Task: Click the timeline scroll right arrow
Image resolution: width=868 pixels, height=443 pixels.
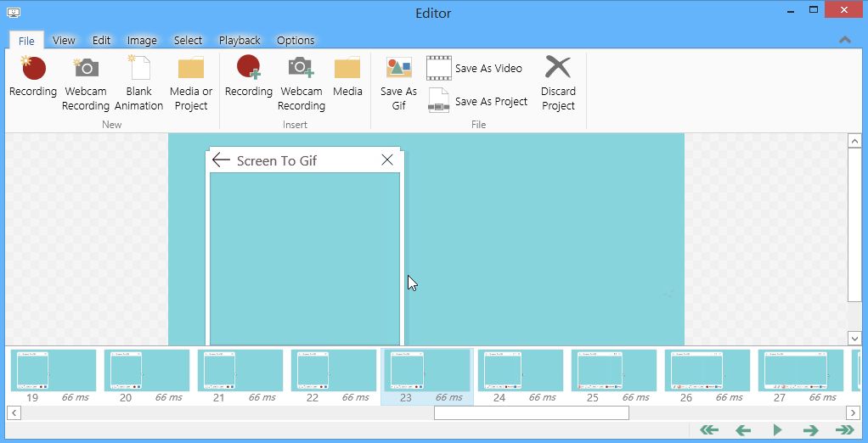Action: 854,412
